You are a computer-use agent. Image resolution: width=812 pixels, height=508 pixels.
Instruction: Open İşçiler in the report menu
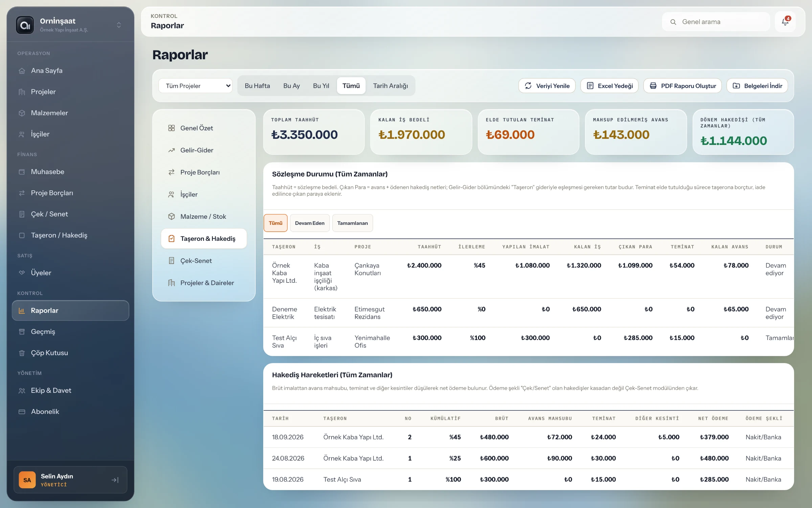(x=204, y=194)
